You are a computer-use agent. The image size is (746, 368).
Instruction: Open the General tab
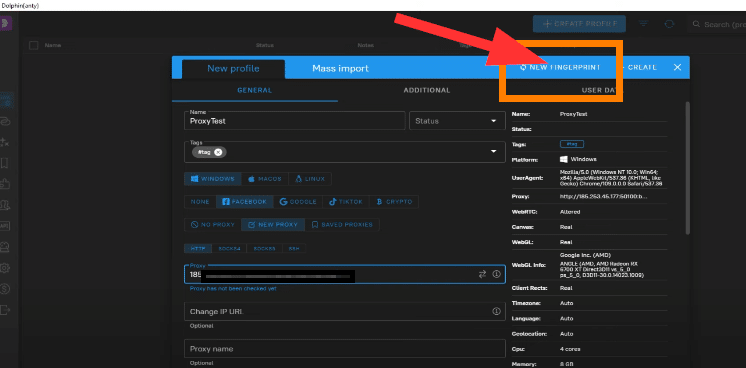[x=255, y=90]
